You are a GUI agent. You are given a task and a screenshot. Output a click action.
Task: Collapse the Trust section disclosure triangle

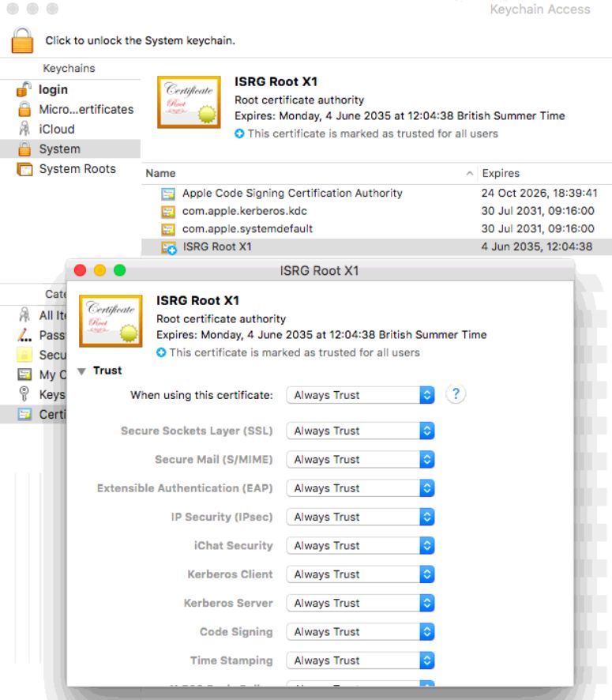pyautogui.click(x=81, y=371)
